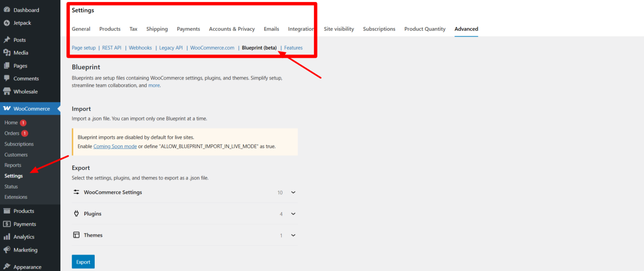Open the Coming Soon mode link
The width and height of the screenshot is (644, 271).
(x=115, y=146)
